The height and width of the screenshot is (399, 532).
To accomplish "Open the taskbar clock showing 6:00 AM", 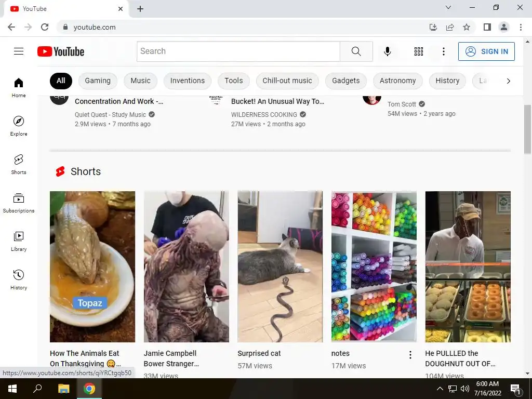I will pyautogui.click(x=487, y=389).
